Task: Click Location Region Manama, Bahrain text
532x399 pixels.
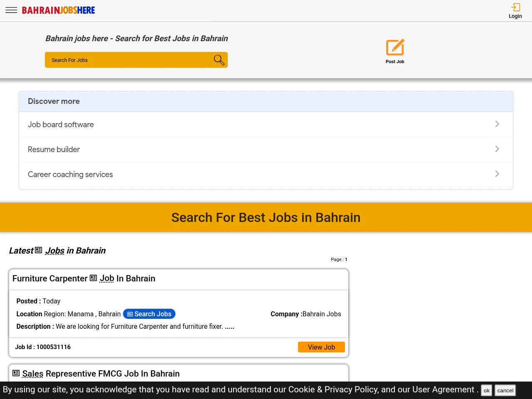Action: [69, 314]
